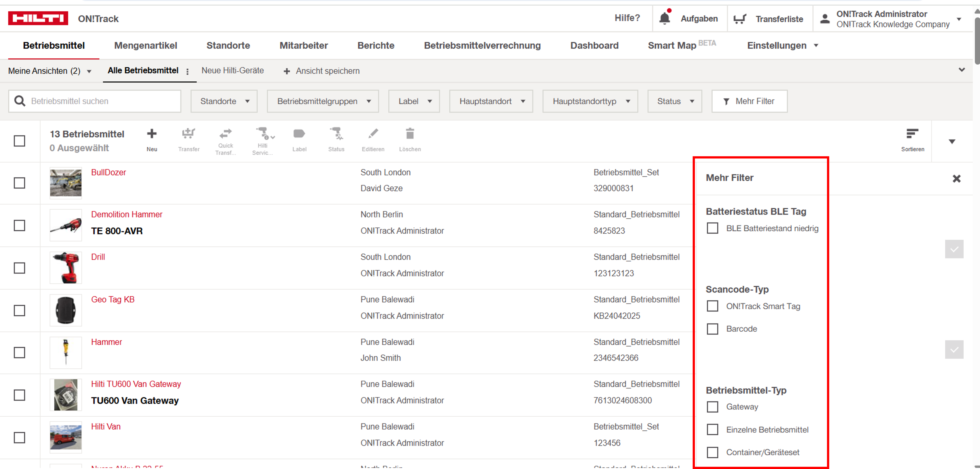Open the Betriebsmittelverrechnung tab
This screenshot has width=980, height=469.
[x=482, y=46]
